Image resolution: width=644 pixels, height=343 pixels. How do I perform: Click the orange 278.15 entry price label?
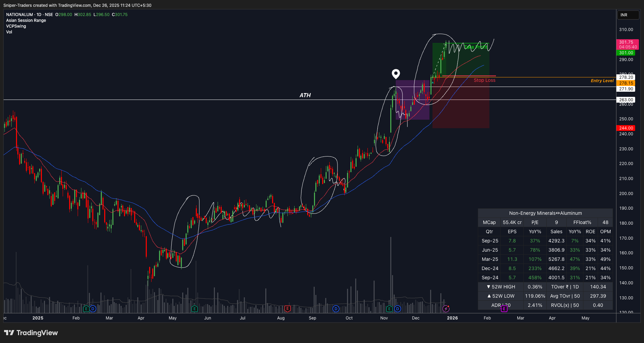pyautogui.click(x=626, y=83)
